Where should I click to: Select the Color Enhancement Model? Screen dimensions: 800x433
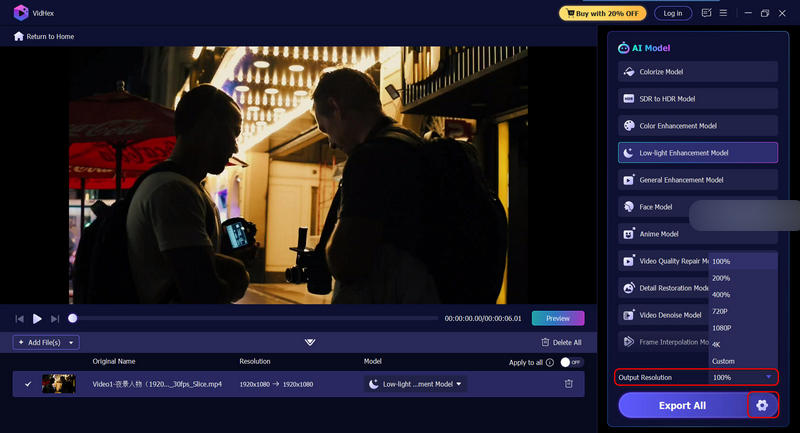697,126
